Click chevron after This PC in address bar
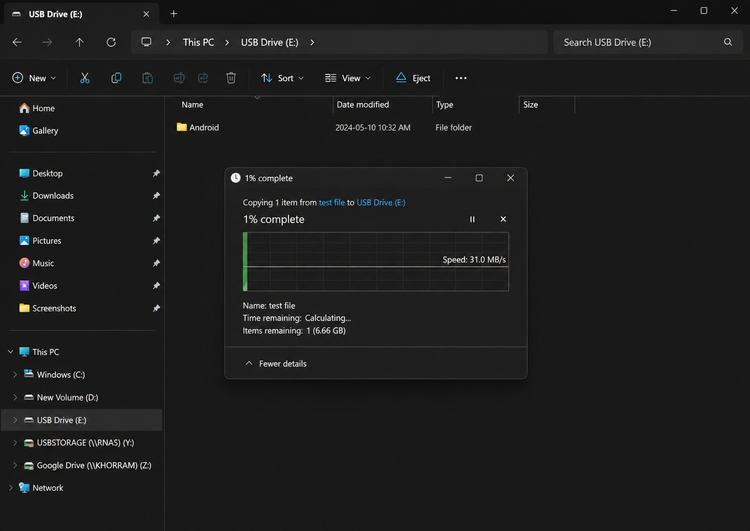 (227, 42)
